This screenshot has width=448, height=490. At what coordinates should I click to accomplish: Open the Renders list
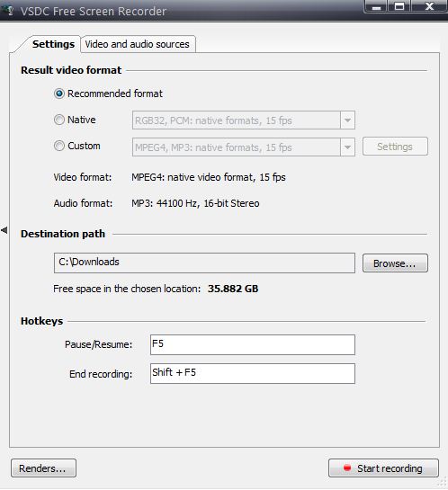tap(43, 468)
